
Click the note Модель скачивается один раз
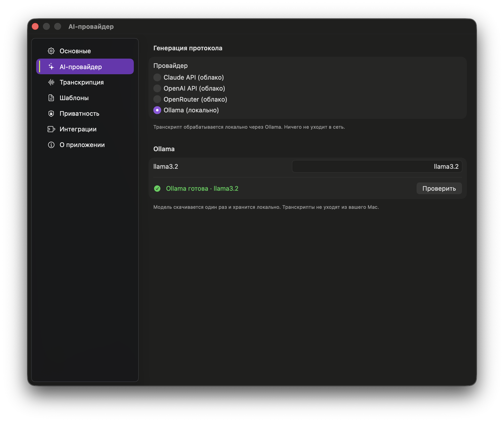tap(266, 207)
